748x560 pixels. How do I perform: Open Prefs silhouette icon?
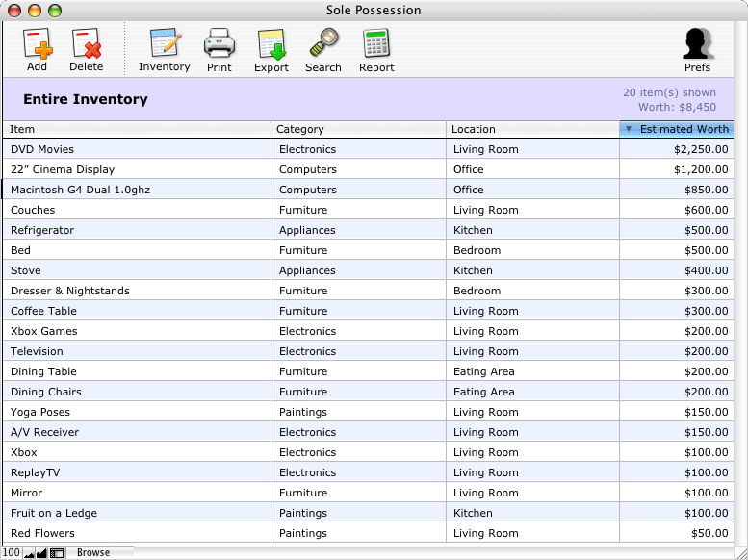(x=697, y=43)
